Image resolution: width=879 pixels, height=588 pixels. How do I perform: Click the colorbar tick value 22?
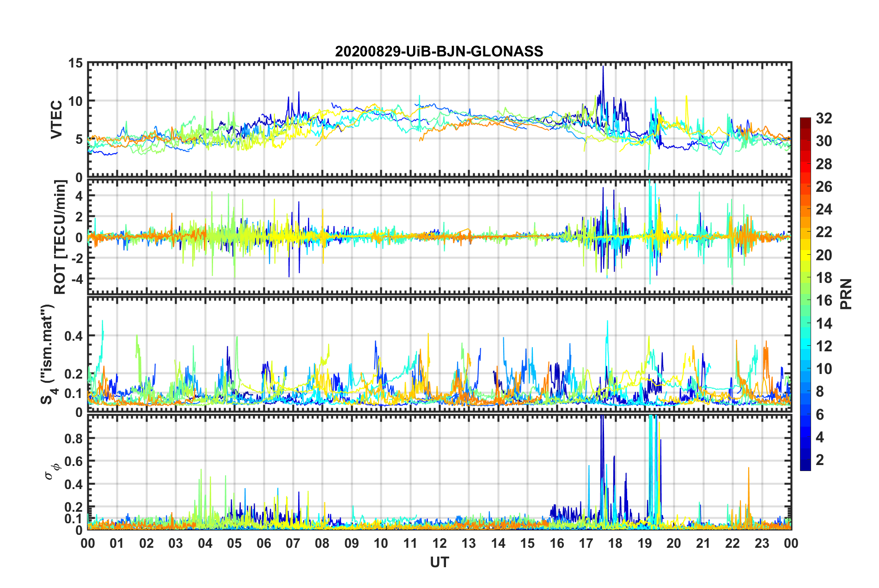824,232
